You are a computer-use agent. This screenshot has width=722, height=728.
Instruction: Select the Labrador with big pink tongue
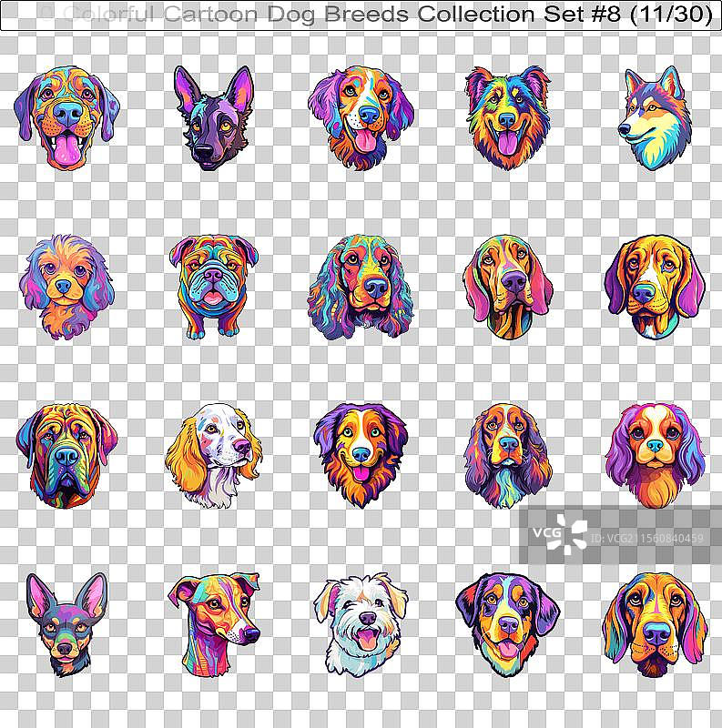tap(66, 117)
